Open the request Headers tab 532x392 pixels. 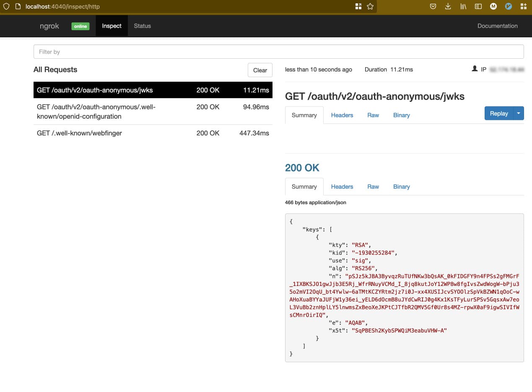point(342,115)
